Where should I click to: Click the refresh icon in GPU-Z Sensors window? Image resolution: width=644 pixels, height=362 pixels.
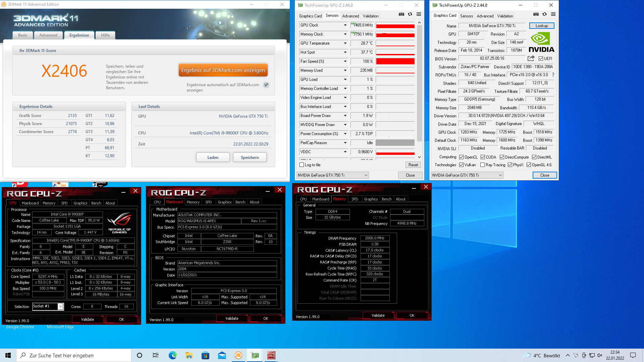(x=410, y=14)
